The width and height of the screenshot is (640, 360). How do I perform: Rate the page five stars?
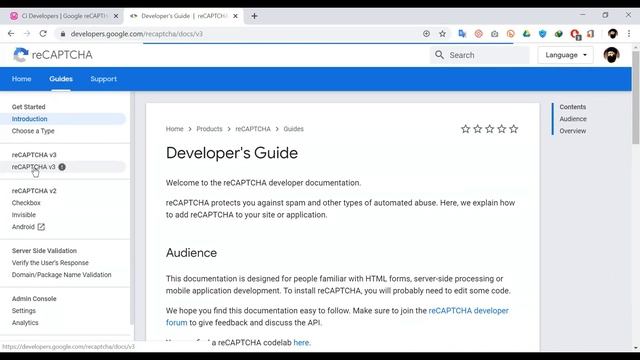pyautogui.click(x=513, y=129)
